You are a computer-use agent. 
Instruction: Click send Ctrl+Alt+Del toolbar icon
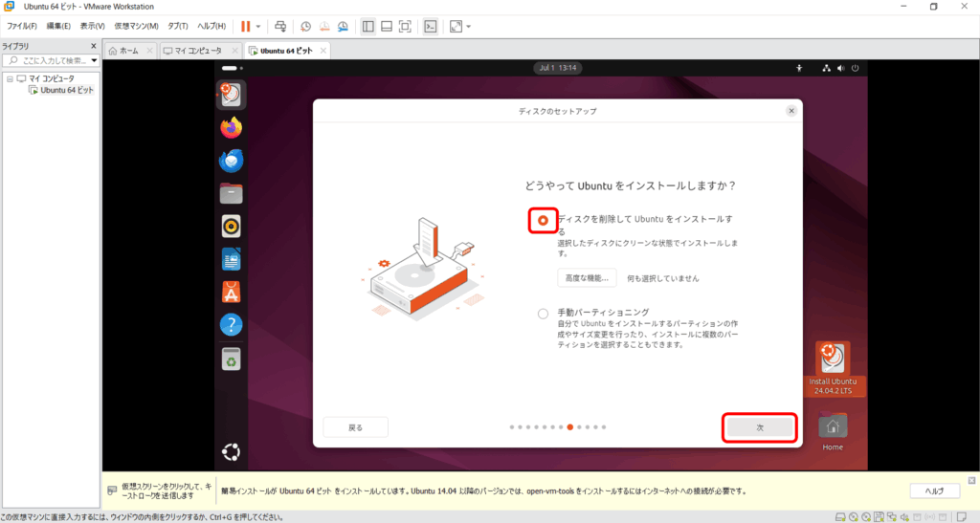(x=279, y=27)
